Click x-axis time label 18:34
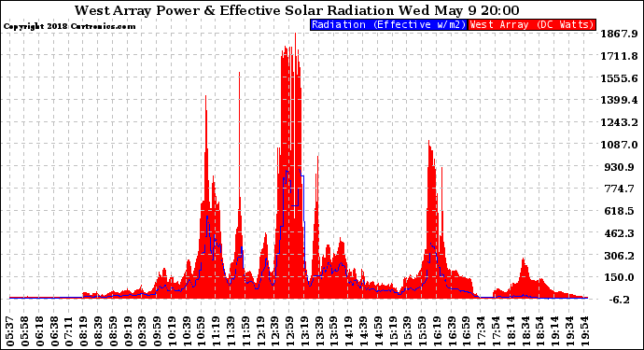 click(525, 331)
